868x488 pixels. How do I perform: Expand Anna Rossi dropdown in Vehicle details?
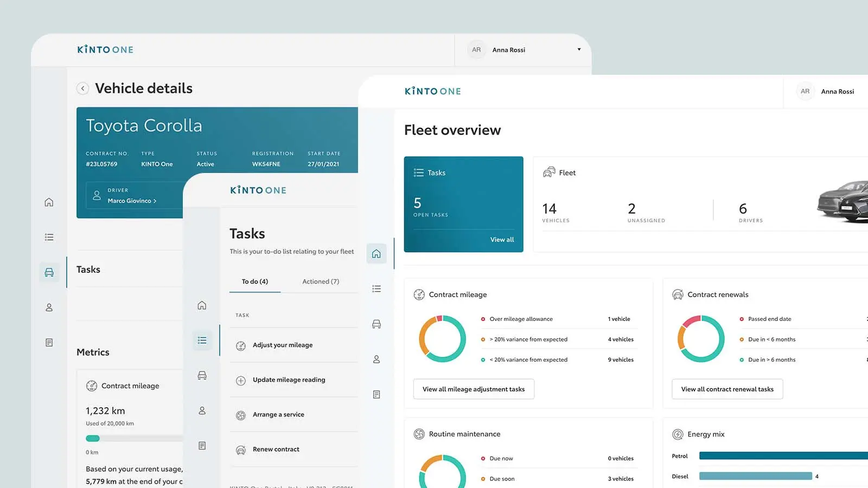coord(579,49)
